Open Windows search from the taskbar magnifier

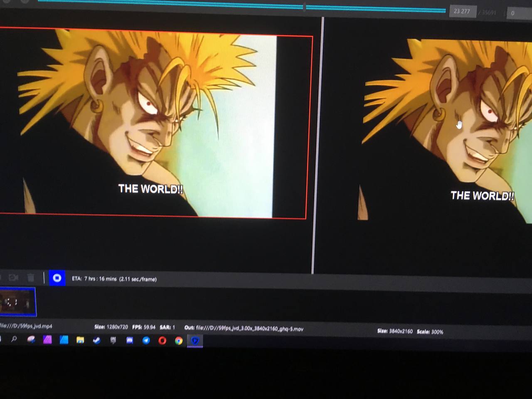(x=14, y=340)
